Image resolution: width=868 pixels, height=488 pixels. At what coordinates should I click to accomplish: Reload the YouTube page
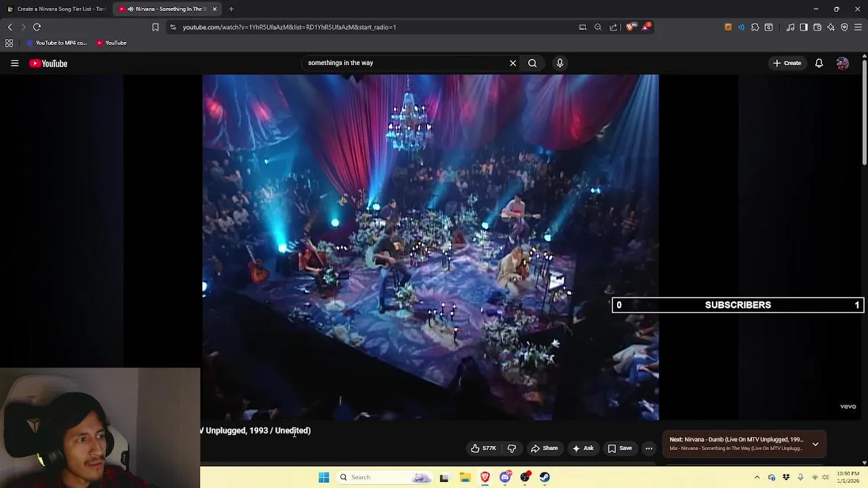pos(37,27)
